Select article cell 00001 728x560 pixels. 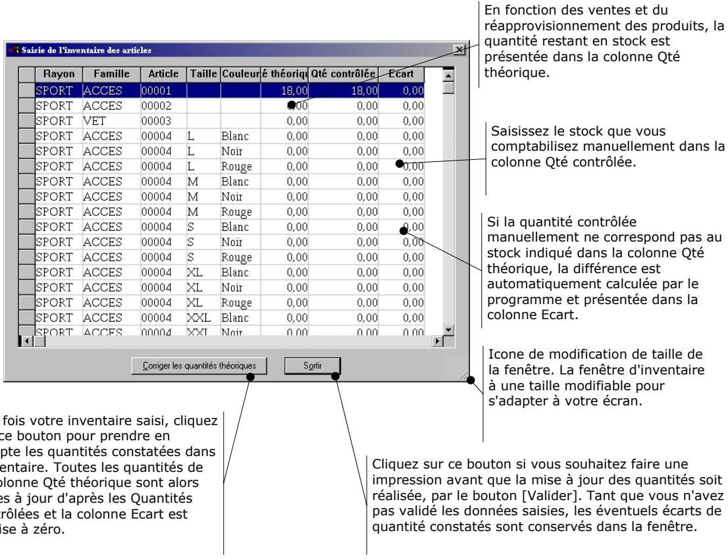[x=163, y=91]
